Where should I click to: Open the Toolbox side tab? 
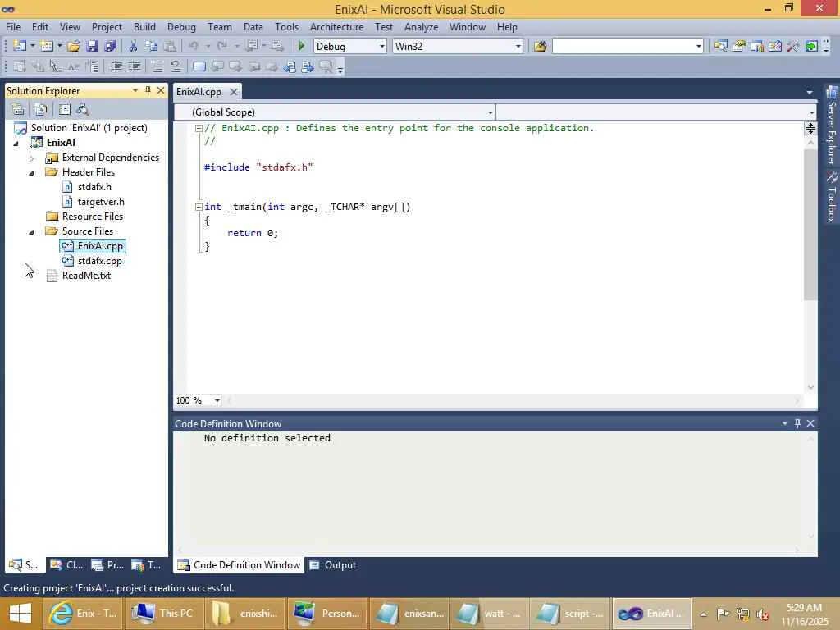tap(832, 197)
